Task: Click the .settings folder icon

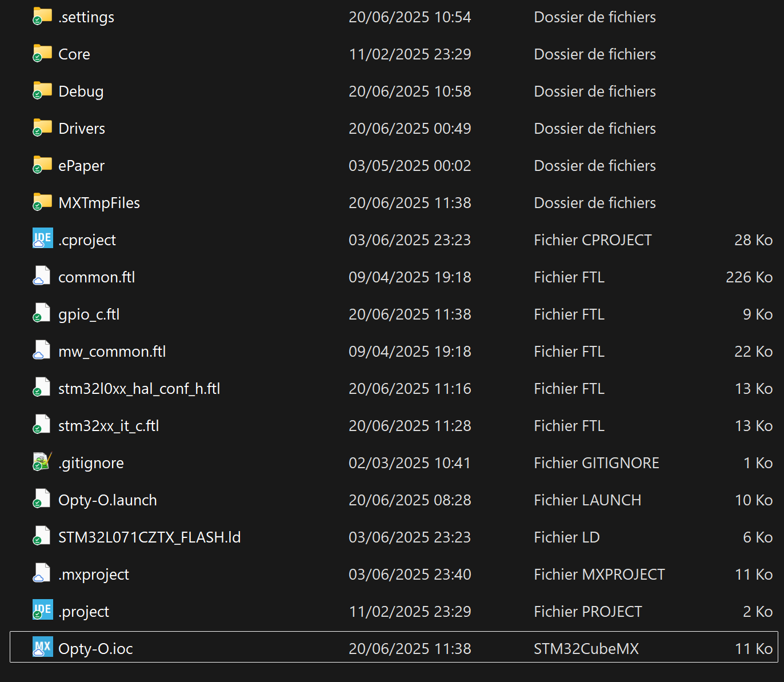Action: coord(42,16)
